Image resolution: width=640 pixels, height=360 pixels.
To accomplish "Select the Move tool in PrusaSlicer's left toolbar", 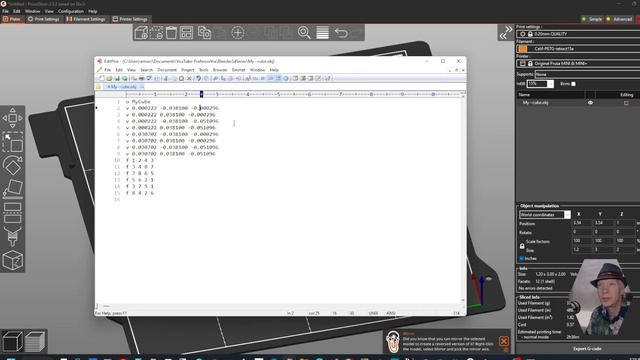I will pos(13,118).
